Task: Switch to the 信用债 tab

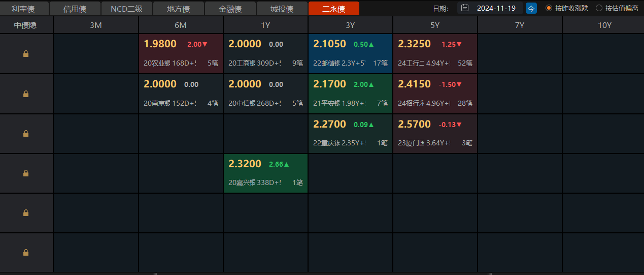Action: pyautogui.click(x=75, y=9)
